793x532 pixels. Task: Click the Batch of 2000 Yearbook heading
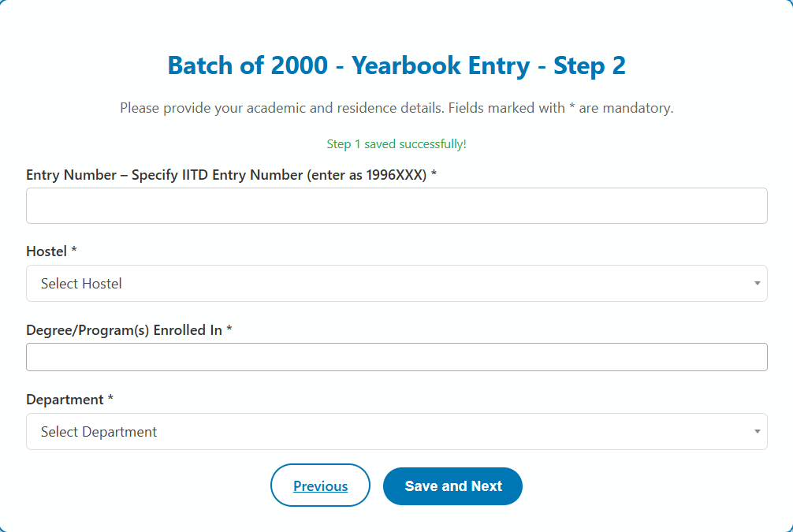[396, 65]
